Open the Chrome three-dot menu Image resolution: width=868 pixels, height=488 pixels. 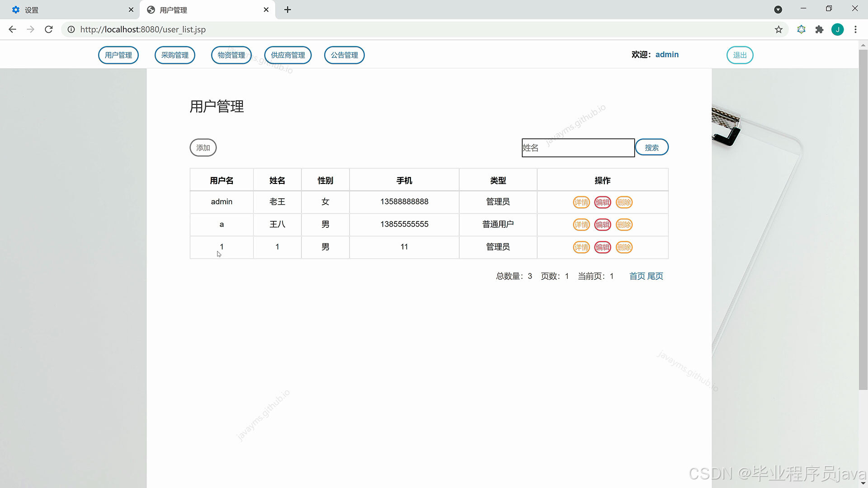coord(855,29)
